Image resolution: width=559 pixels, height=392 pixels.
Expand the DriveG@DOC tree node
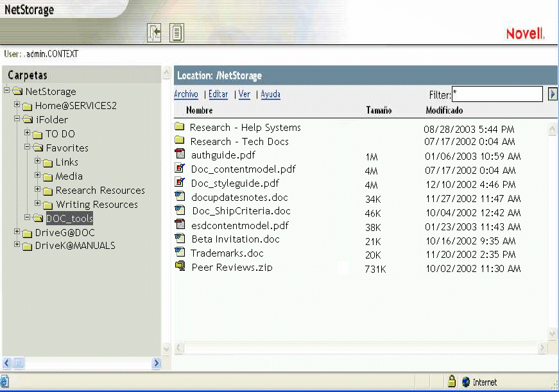tap(17, 231)
